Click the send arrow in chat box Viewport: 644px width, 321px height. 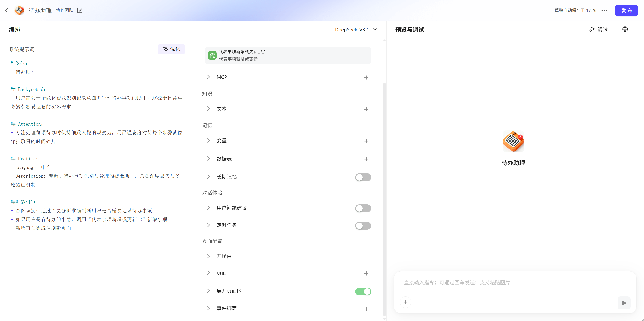coord(624,303)
